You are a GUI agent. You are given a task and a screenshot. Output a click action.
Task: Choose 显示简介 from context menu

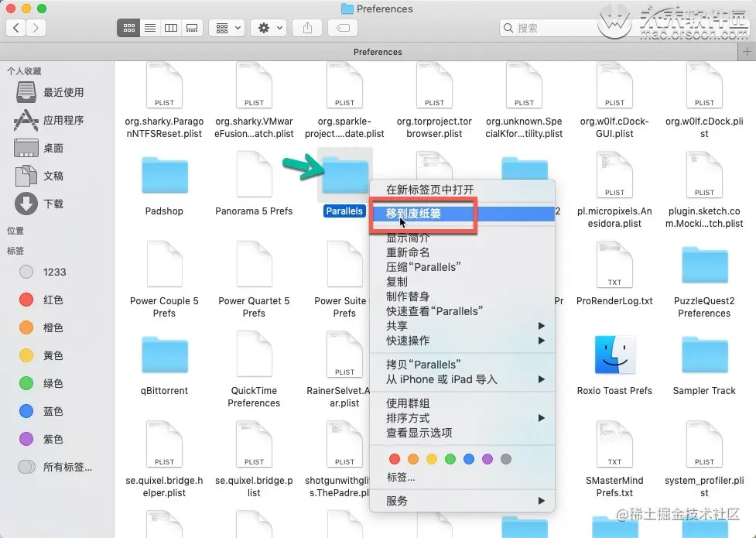pos(463,238)
